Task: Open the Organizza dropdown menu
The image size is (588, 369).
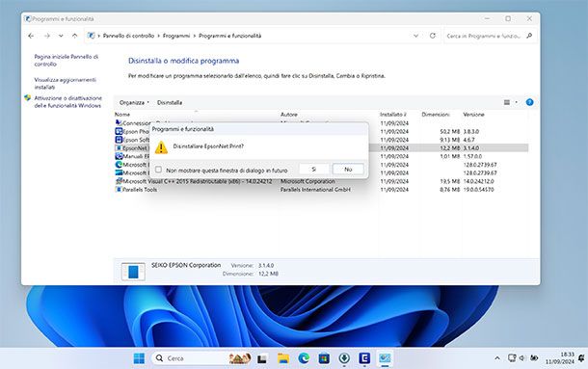Action: pyautogui.click(x=134, y=102)
